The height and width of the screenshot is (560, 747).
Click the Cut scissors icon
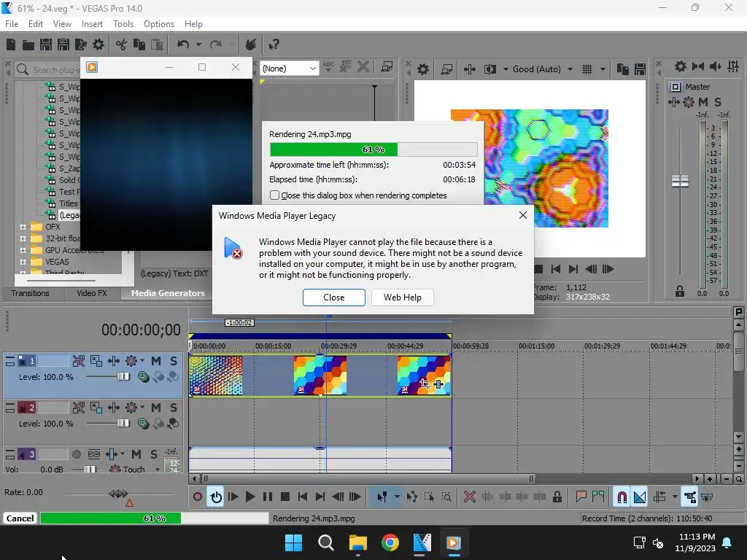[122, 44]
